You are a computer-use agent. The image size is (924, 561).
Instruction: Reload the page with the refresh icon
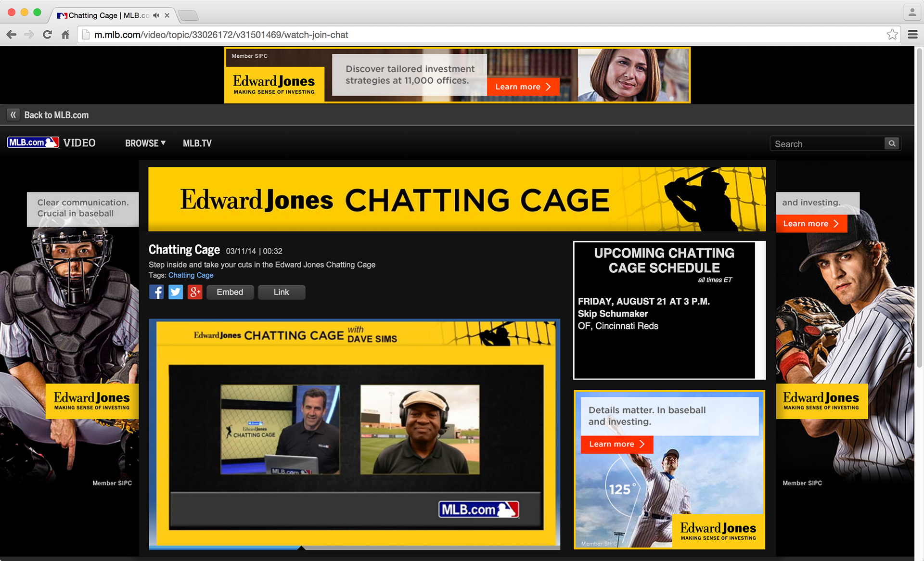[47, 35]
